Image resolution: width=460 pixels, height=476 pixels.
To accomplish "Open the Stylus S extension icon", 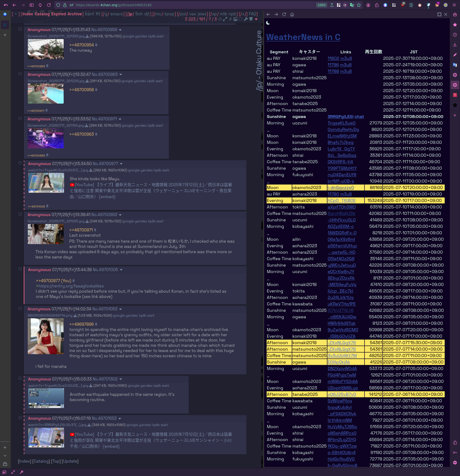I will (411, 5).
